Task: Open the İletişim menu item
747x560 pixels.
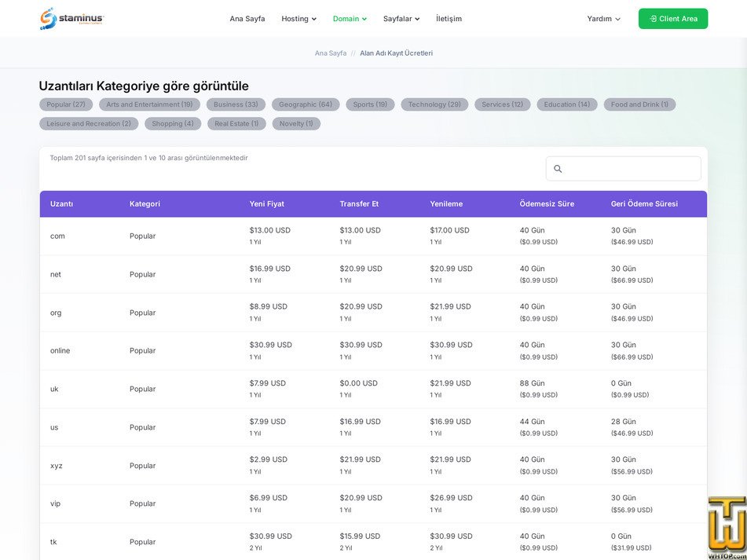Action: tap(449, 19)
